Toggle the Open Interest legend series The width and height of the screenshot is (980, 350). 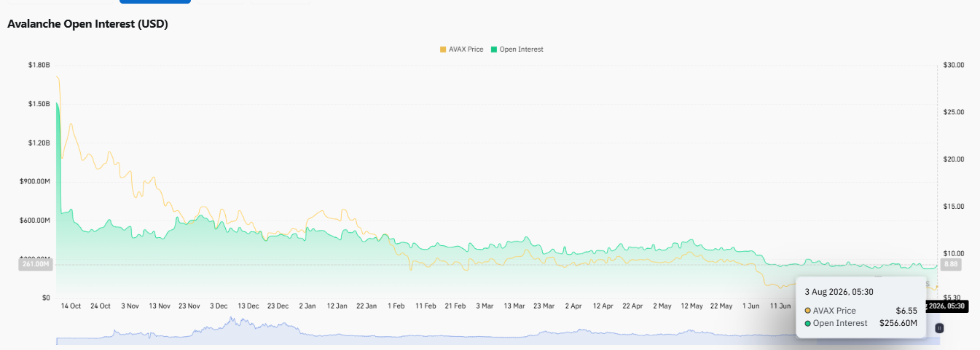point(517,49)
